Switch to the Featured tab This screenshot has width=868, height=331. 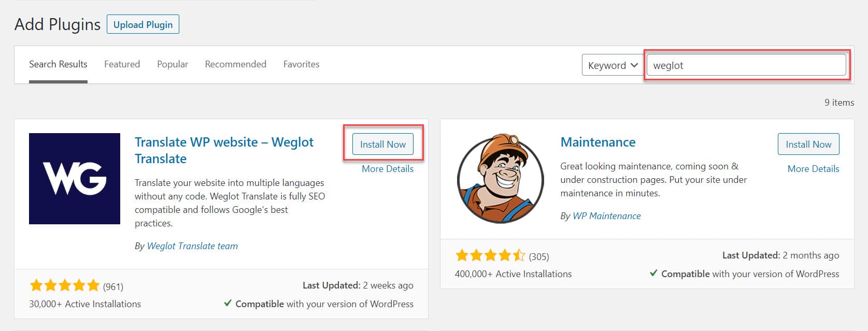pyautogui.click(x=122, y=64)
